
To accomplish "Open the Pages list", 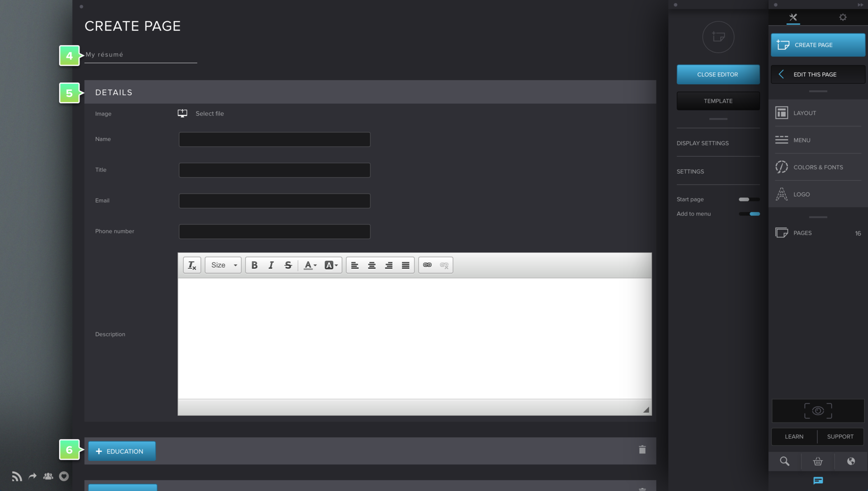I will click(818, 233).
